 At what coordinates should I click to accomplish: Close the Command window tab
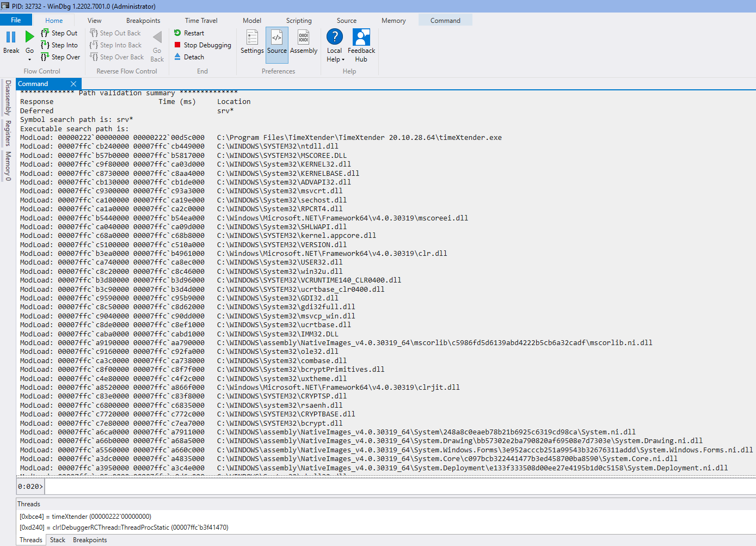(x=73, y=84)
